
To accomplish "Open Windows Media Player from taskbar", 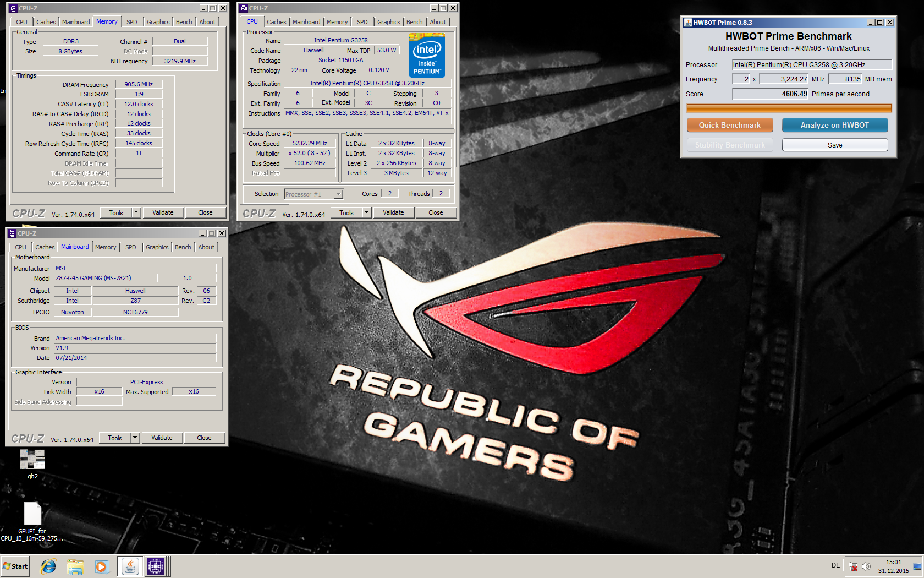I will point(102,566).
